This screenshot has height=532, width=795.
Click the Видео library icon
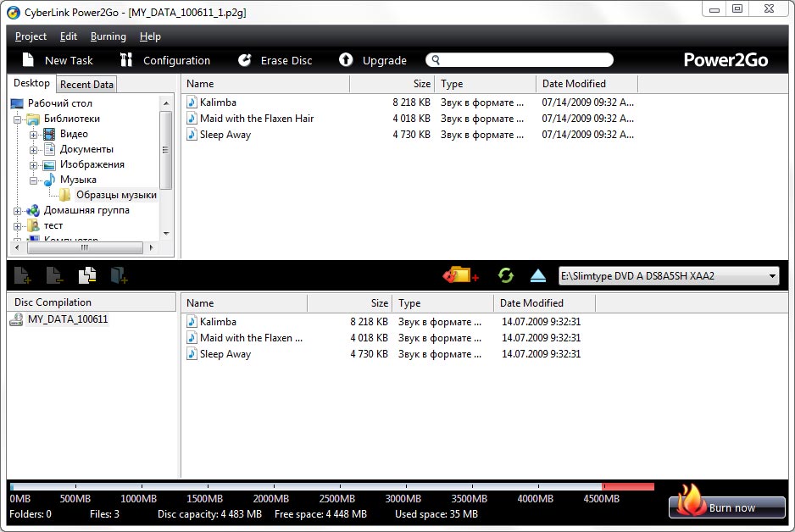pos(49,134)
